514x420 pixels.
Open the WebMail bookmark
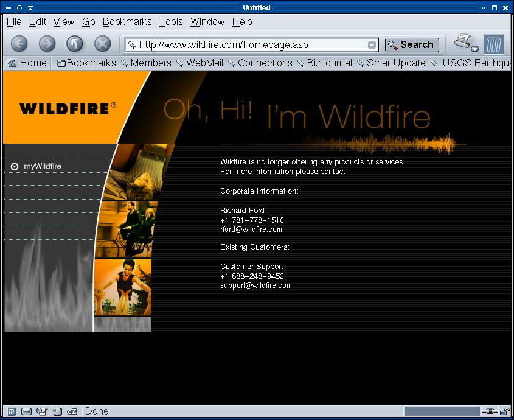[200, 63]
